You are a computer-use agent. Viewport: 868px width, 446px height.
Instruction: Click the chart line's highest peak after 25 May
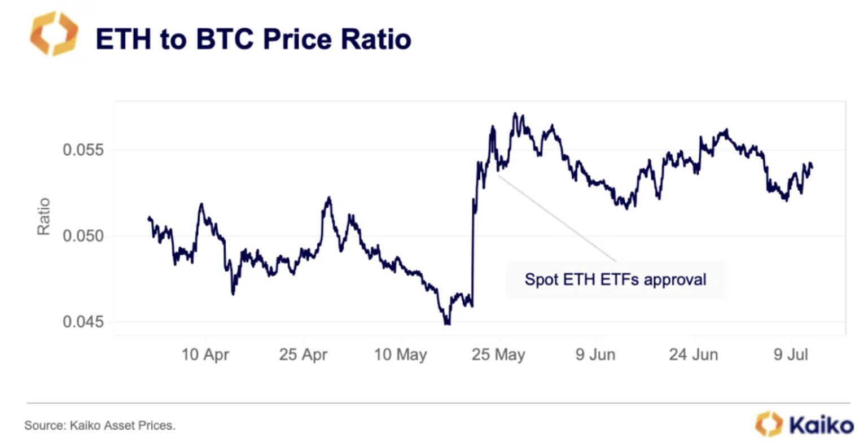515,114
